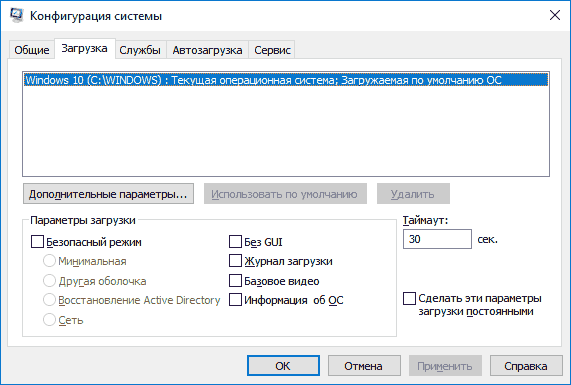
Task: Check the Базовое видео option
Action: point(235,281)
